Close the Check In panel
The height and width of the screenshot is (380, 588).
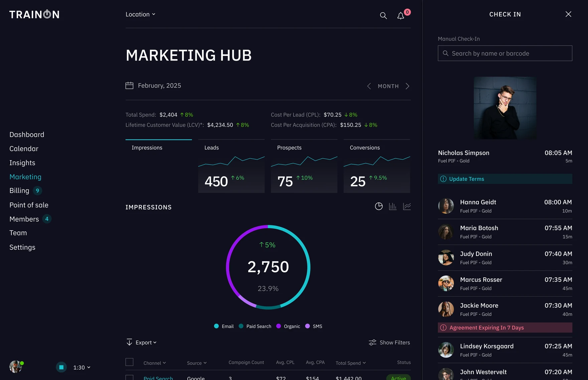pyautogui.click(x=568, y=14)
